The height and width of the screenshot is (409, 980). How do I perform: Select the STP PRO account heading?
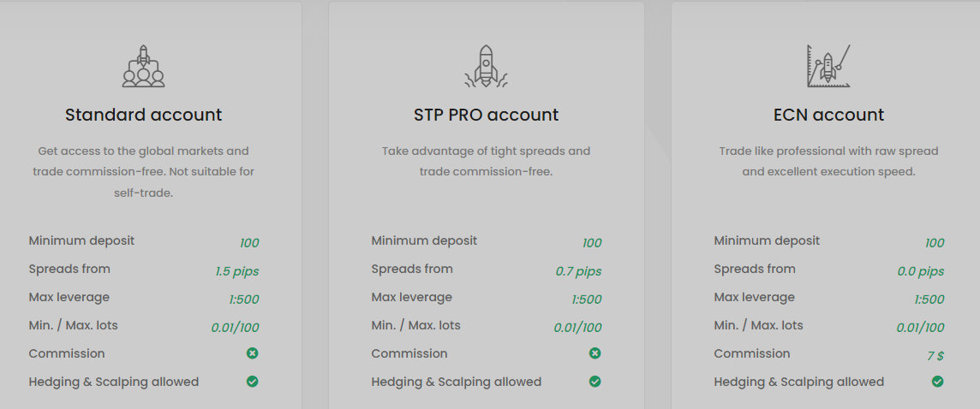point(487,115)
